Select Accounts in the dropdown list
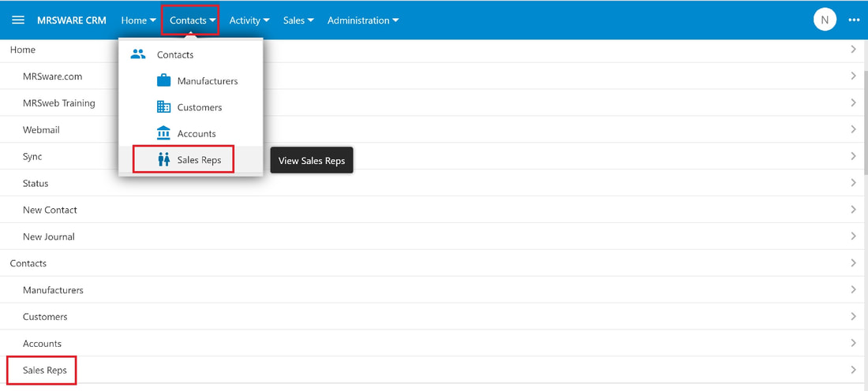 point(190,133)
